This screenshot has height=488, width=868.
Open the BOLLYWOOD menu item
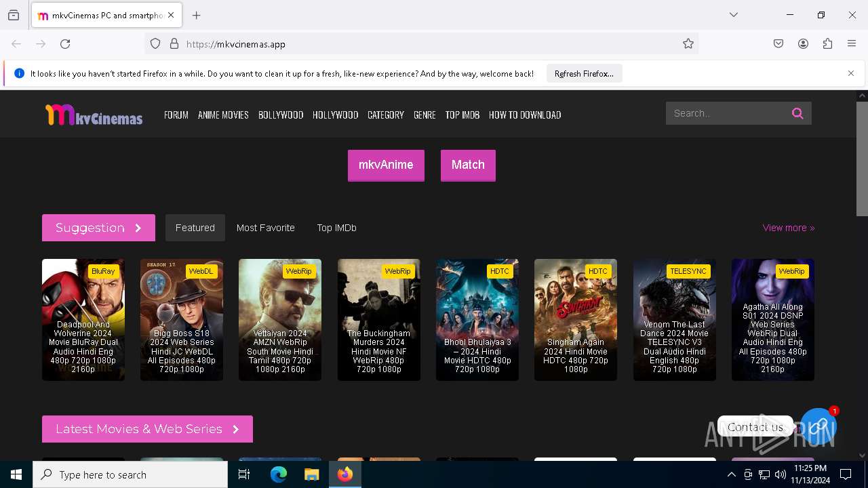281,115
